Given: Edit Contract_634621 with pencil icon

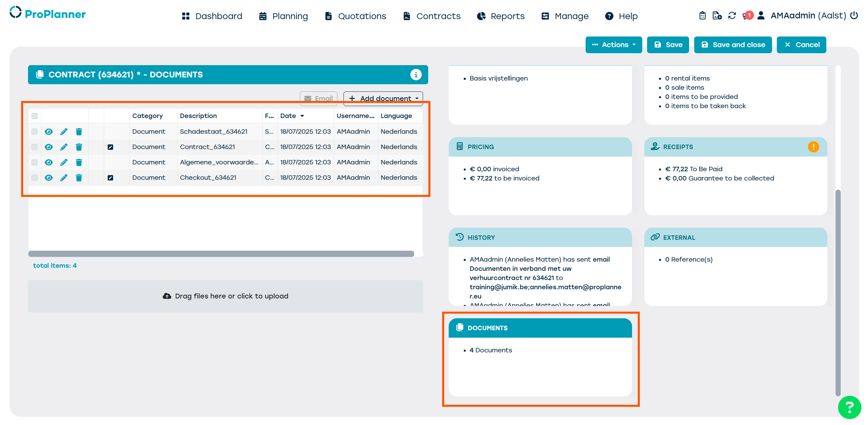Looking at the screenshot, I should pyautogui.click(x=64, y=147).
